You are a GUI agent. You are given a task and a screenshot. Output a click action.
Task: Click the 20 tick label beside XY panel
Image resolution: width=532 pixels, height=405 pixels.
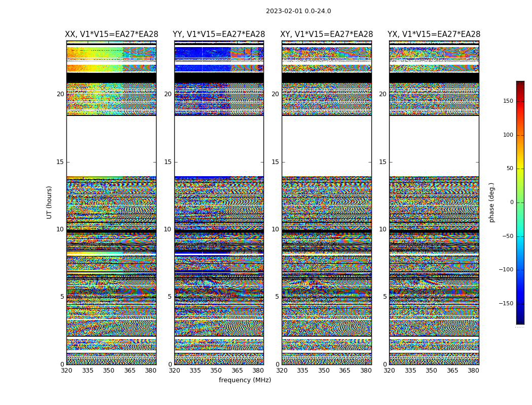pyautogui.click(x=275, y=94)
